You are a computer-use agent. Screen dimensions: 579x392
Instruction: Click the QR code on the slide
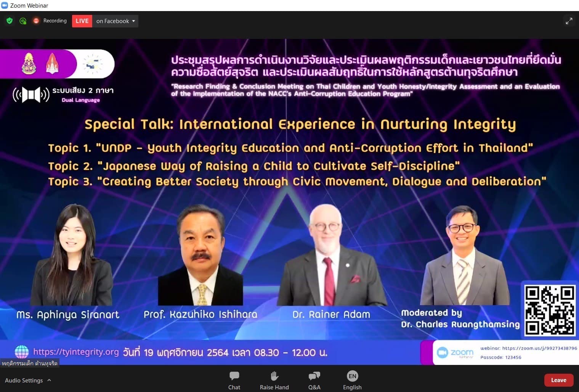click(549, 310)
